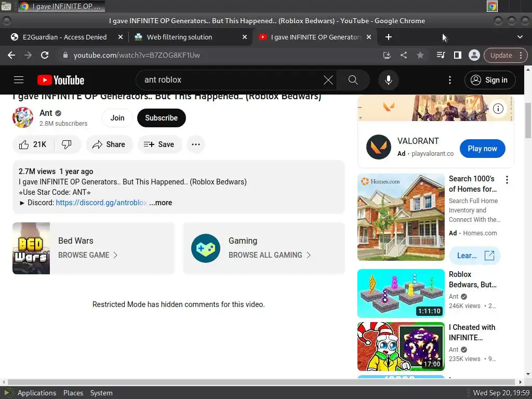
Task: Click Learn more on Homes.com ad
Action: [x=475, y=256]
